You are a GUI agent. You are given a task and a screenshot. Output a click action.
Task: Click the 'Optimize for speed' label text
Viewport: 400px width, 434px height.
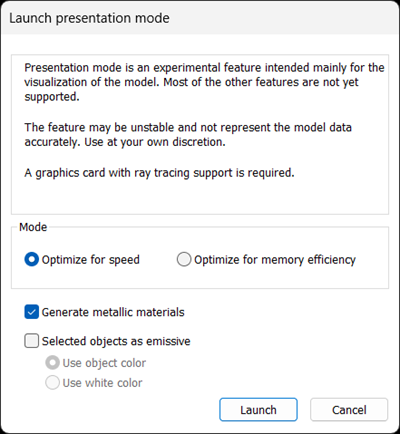[91, 260]
